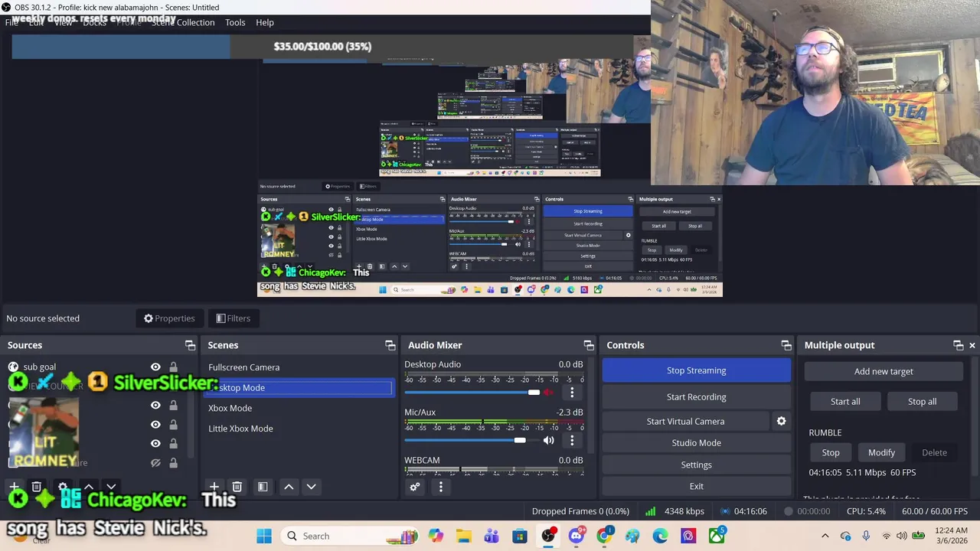Stop the RUMBLE output target

pos(831,452)
